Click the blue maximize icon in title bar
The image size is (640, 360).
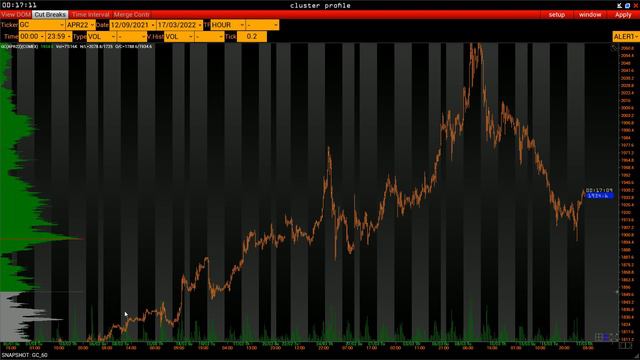(628, 5)
